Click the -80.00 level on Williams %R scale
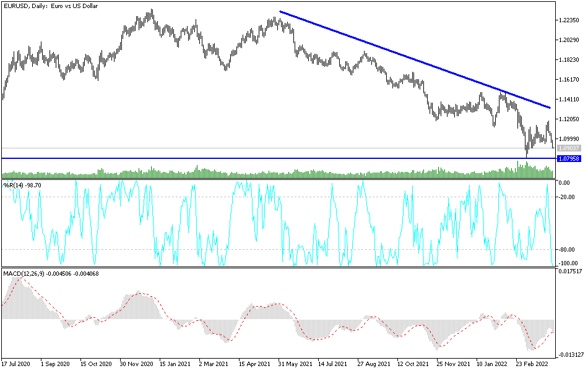This screenshot has width=588, height=371. (566, 250)
